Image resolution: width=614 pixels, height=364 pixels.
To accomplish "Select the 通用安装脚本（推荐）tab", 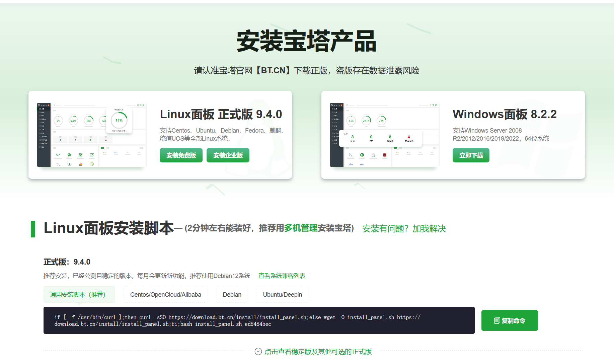I will 79,295.
